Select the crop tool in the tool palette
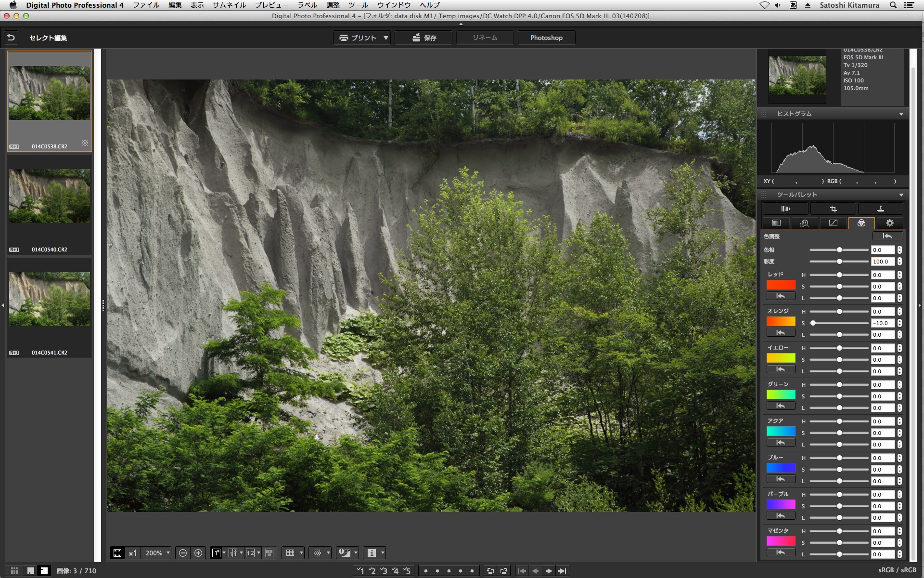Viewport: 924px width, 578px height. (x=833, y=209)
